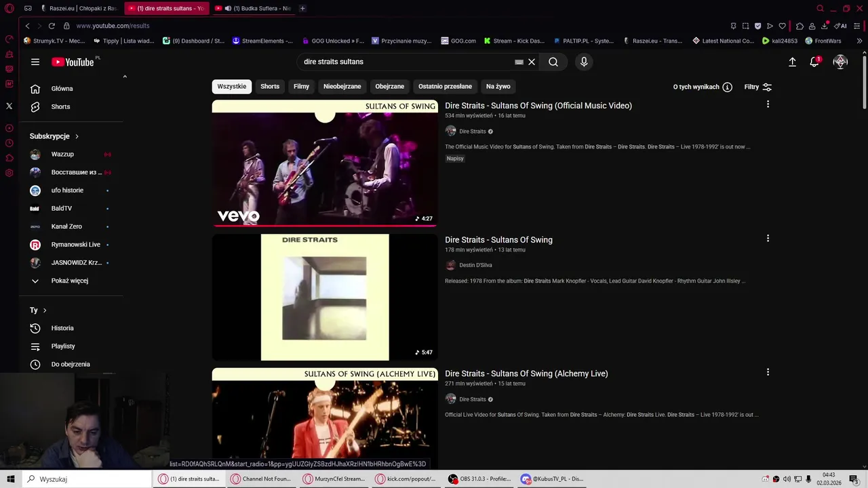The height and width of the screenshot is (488, 868).
Task: Click title 'Dire Straits - Sultans Of Swing' by Destin
Action: pos(498,240)
